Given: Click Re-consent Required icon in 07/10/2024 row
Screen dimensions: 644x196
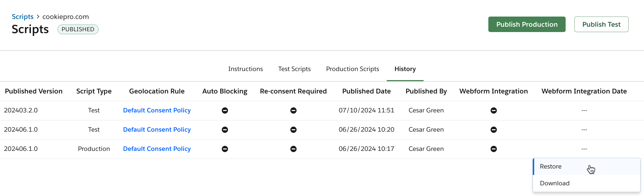Looking at the screenshot, I should (x=293, y=111).
